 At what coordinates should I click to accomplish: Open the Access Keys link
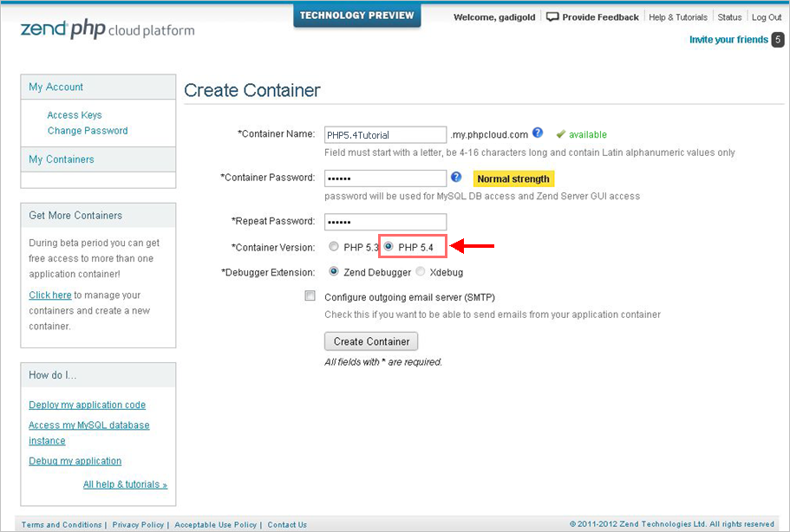pos(75,115)
